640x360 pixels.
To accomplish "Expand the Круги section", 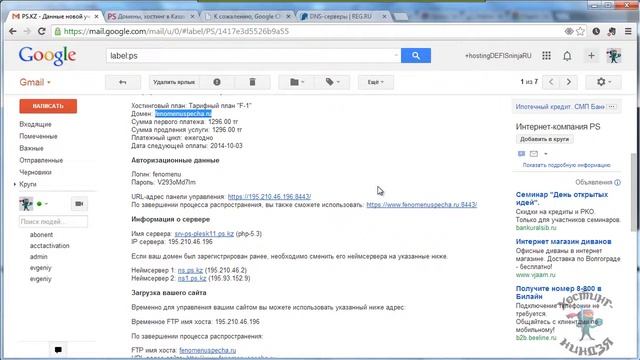I will [x=15, y=184].
